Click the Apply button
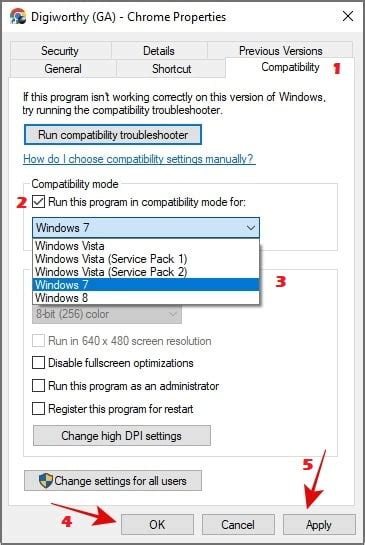The height and width of the screenshot is (545, 365). (319, 524)
